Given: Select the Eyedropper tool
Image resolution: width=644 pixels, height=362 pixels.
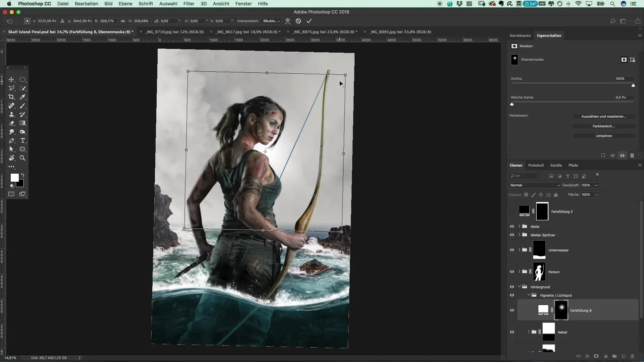Looking at the screenshot, I should click(22, 97).
